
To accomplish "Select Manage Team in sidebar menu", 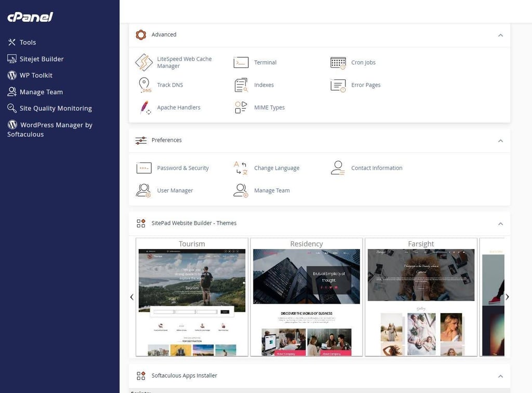I will [41, 92].
